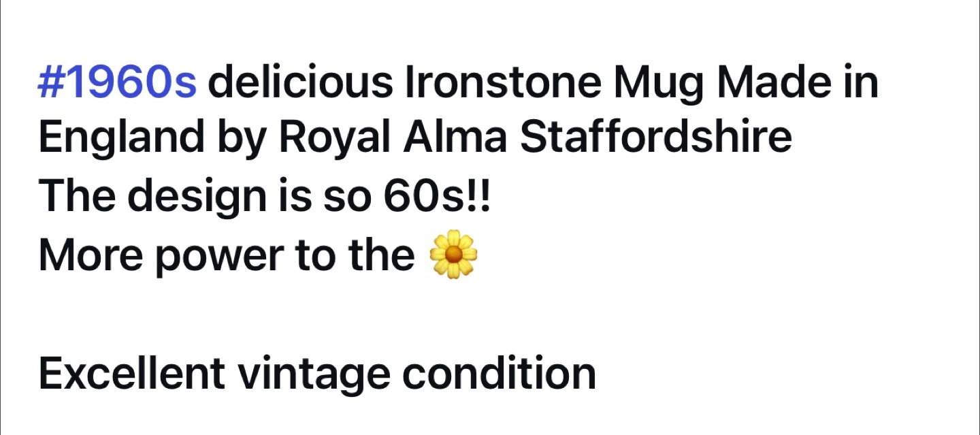Viewport: 980px width, 435px height.
Task: Click the text "60s!!"
Action: 436,196
